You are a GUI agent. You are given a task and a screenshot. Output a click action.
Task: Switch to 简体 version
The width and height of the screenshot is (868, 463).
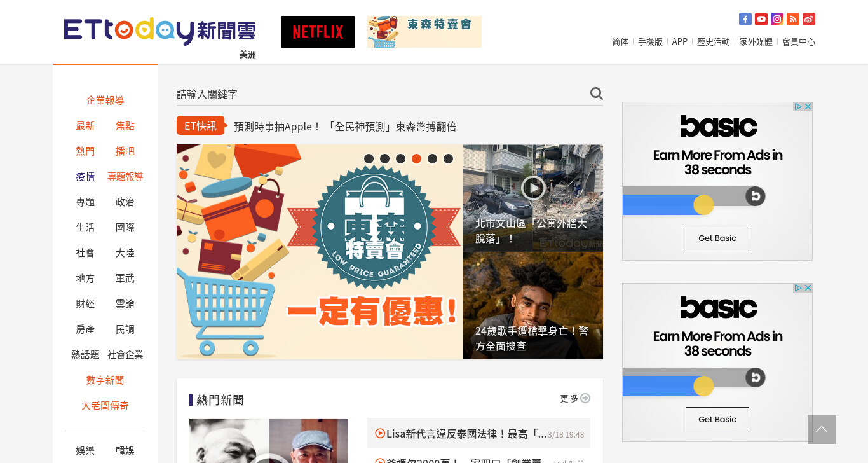pos(620,41)
